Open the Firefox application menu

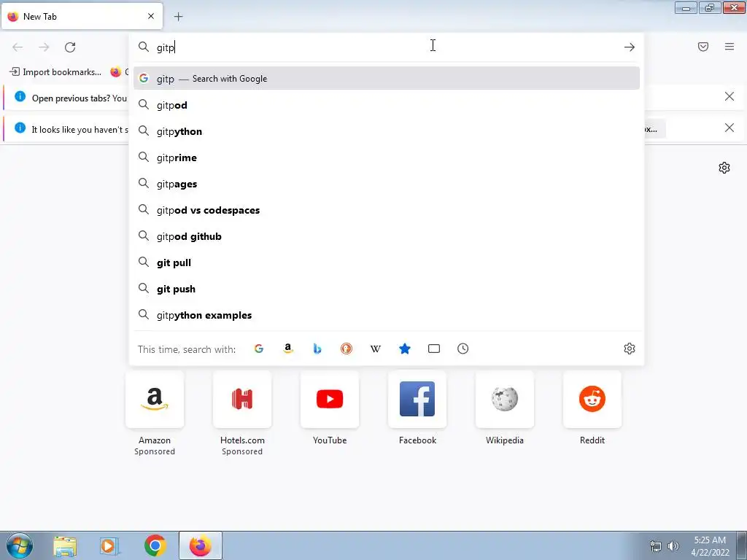point(729,47)
